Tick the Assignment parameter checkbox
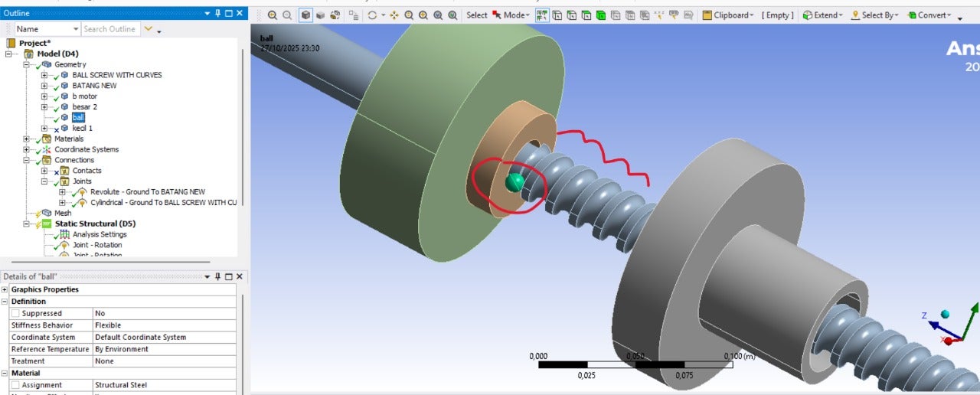This screenshot has height=395, width=980. (x=15, y=385)
